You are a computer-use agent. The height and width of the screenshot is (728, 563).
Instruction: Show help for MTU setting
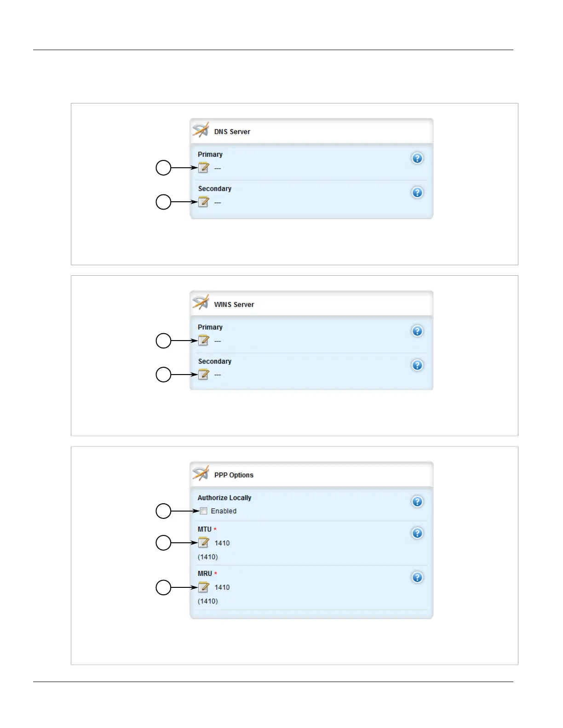click(417, 533)
